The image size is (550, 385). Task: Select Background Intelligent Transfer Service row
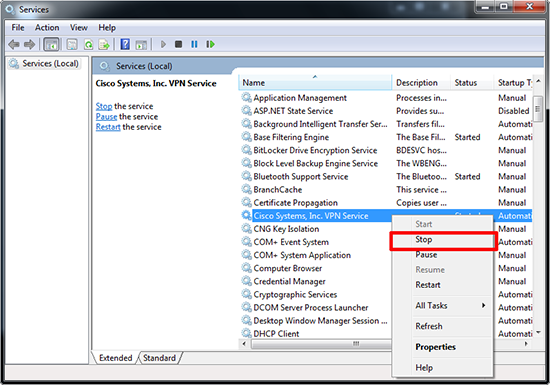pos(386,124)
